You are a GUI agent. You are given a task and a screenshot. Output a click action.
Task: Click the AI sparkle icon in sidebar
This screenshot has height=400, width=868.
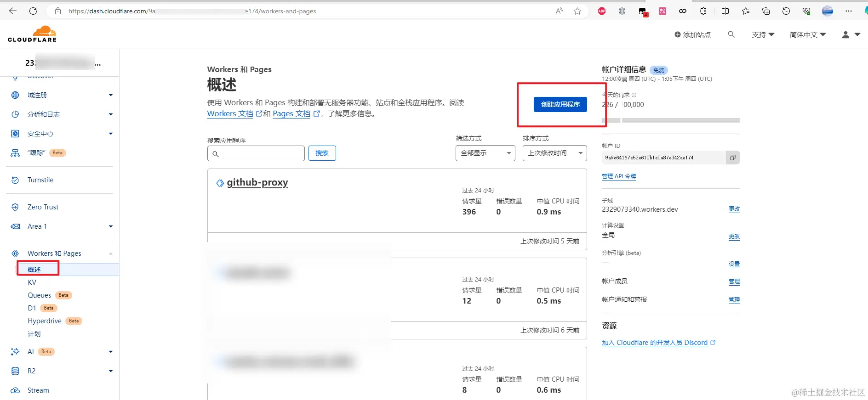(x=15, y=352)
